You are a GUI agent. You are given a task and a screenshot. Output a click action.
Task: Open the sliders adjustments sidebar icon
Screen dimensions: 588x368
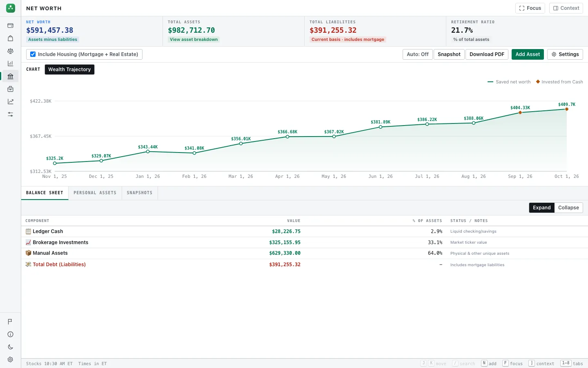click(x=11, y=114)
